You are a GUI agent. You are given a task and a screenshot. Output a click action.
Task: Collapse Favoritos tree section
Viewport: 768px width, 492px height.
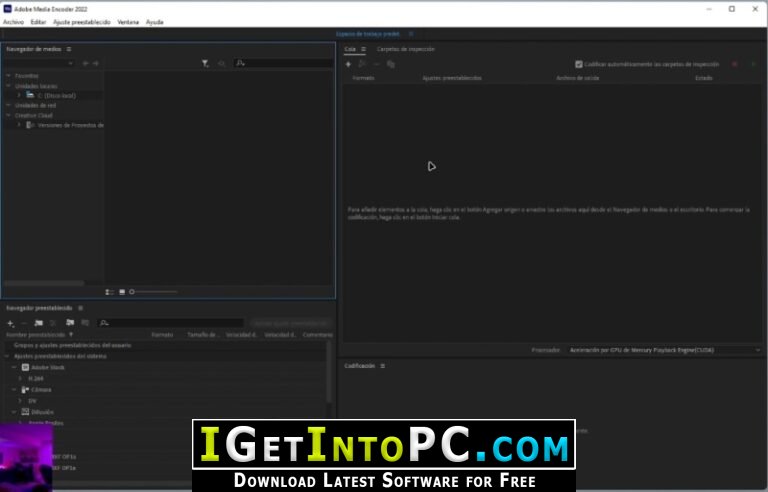[x=8, y=75]
